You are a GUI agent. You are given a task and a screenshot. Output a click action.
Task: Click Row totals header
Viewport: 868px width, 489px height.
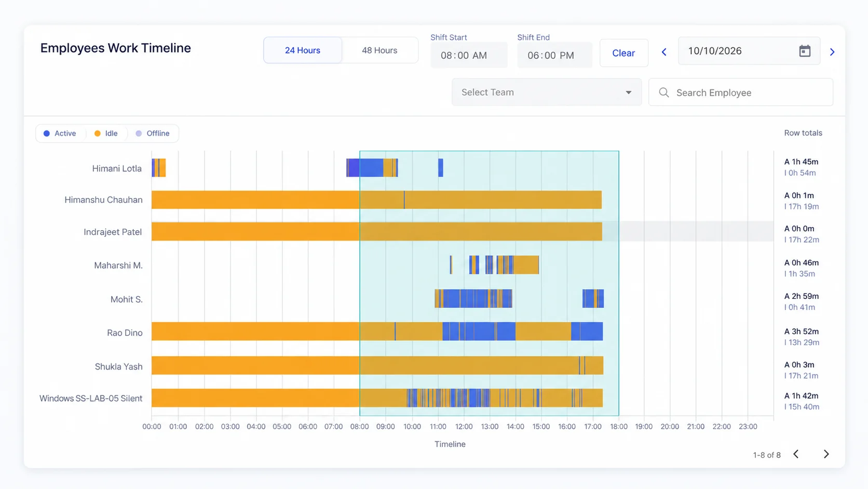click(803, 133)
